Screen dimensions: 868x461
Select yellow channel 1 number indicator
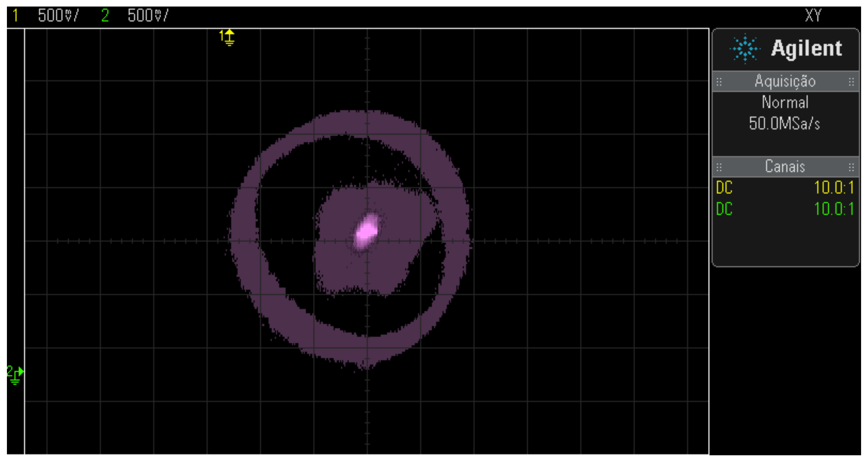pyautogui.click(x=15, y=15)
